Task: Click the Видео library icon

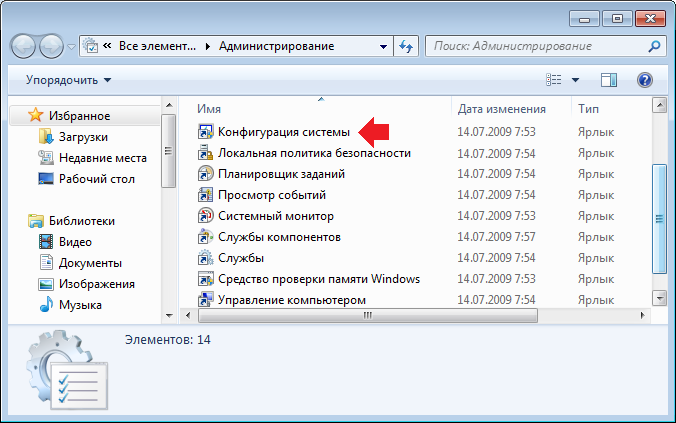Action: point(46,241)
